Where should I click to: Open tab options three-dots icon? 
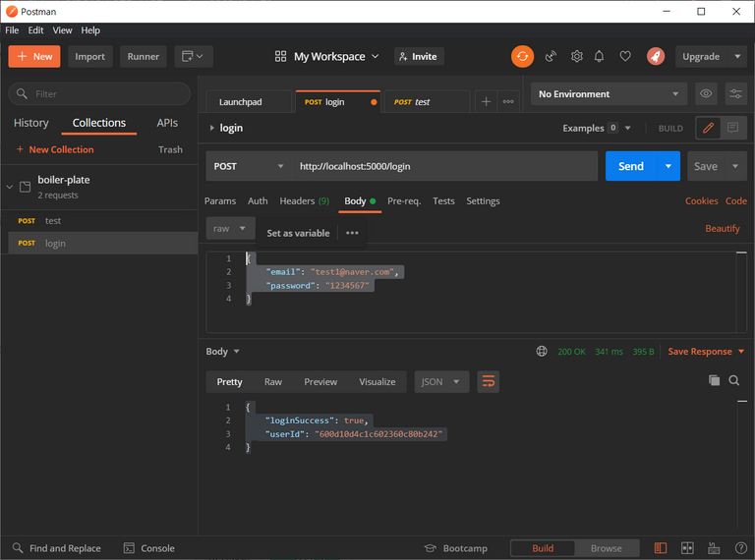point(508,101)
